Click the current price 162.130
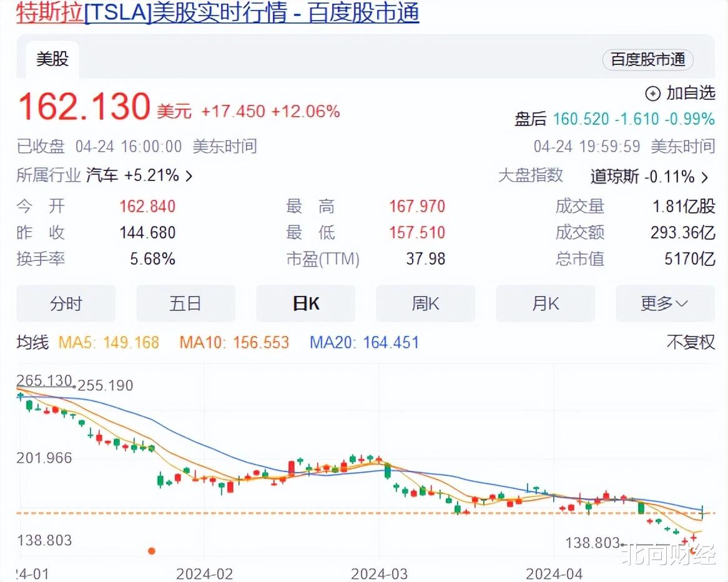 pyautogui.click(x=84, y=106)
